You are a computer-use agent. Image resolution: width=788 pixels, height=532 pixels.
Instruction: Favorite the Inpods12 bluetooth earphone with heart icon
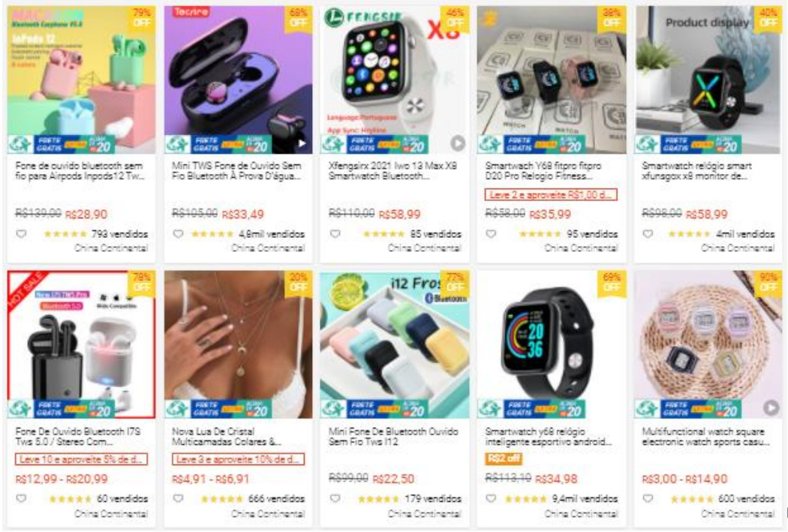(x=21, y=234)
